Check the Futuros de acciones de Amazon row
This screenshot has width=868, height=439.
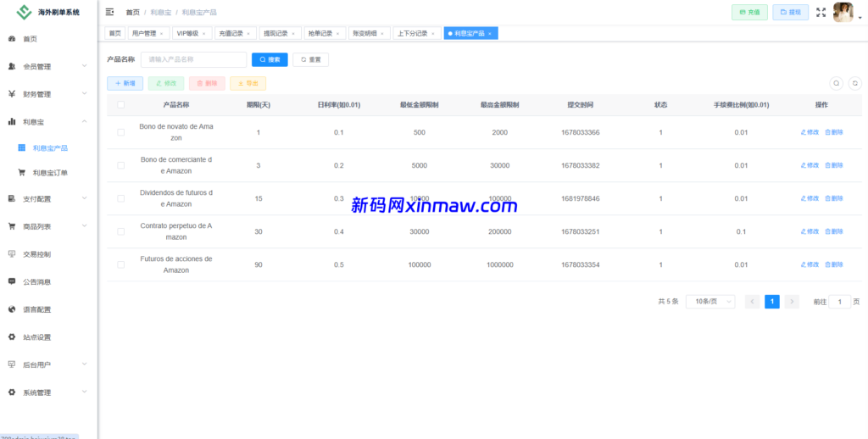[x=120, y=264]
